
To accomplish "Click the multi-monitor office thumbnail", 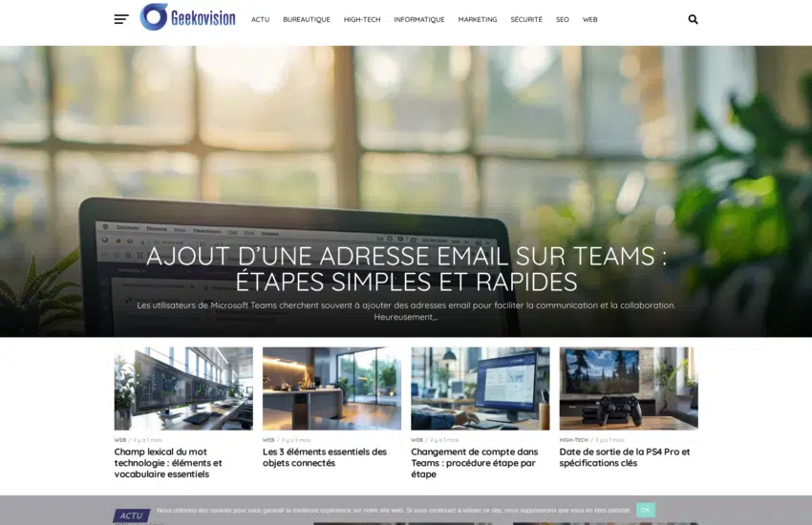I will 183,388.
